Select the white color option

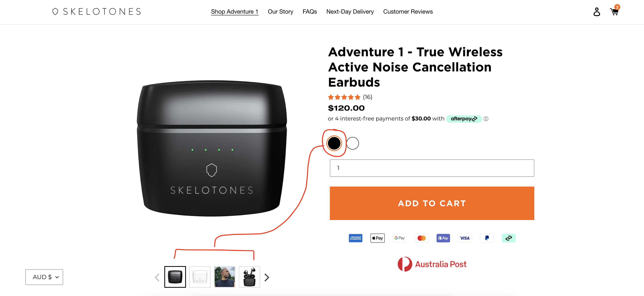352,143
